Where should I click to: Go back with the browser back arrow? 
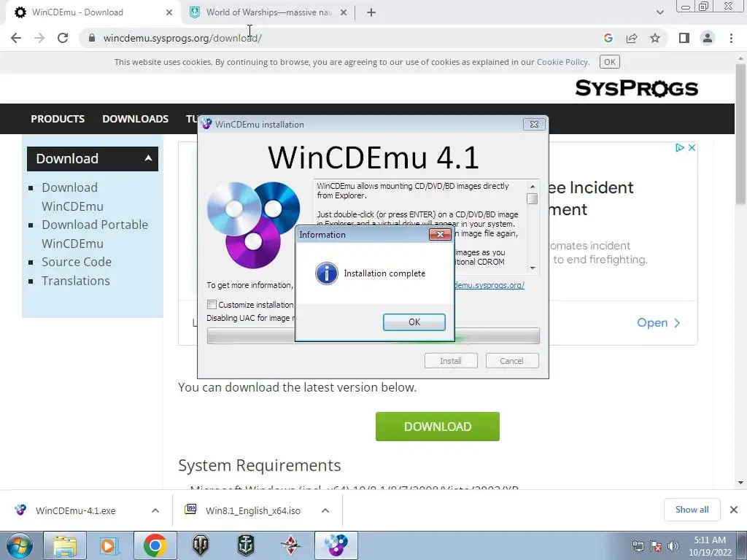[x=16, y=38]
